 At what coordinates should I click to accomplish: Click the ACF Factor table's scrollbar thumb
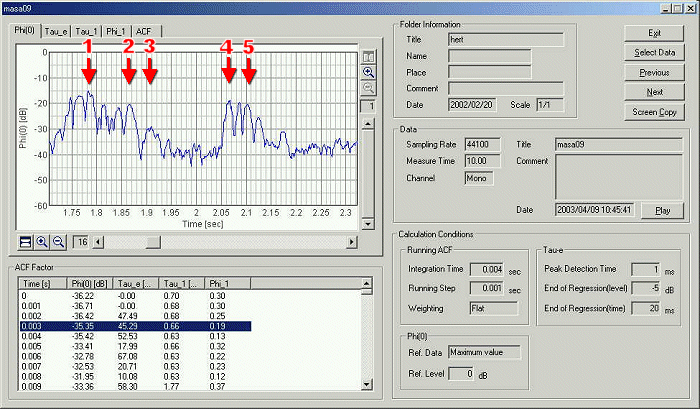[367, 292]
